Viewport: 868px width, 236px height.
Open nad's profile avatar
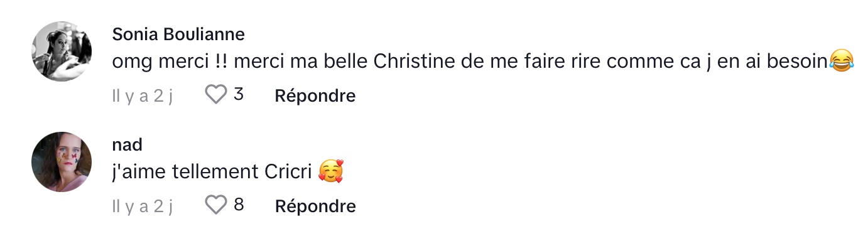click(62, 162)
